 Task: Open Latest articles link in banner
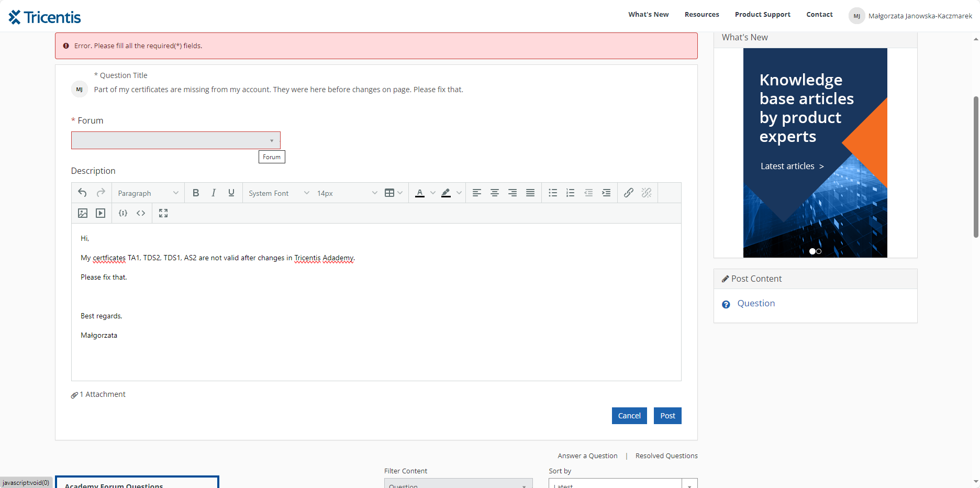(792, 166)
